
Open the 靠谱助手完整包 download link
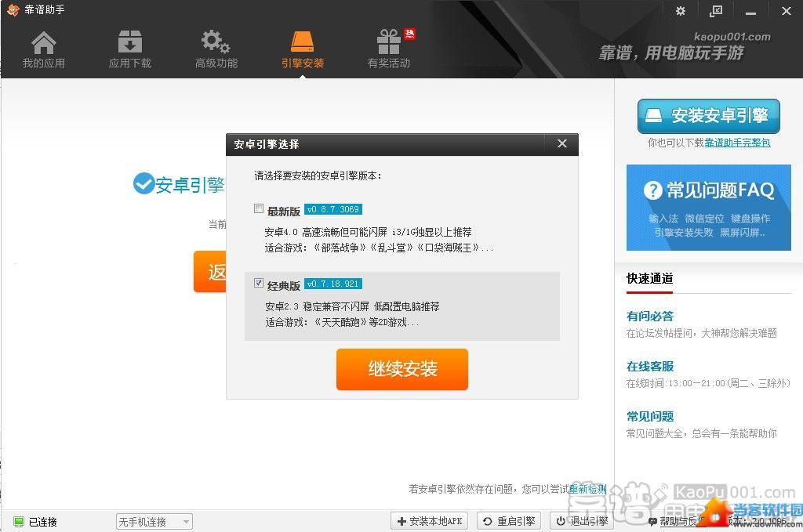pyautogui.click(x=737, y=143)
